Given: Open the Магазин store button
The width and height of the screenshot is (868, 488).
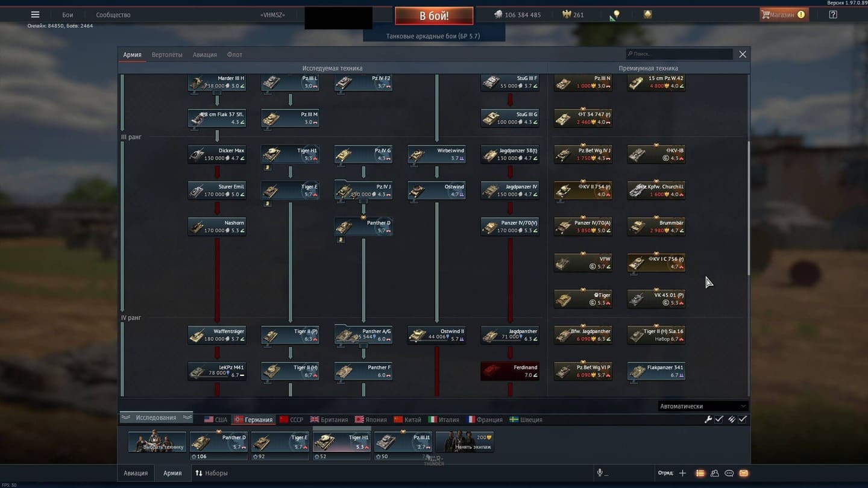Looking at the screenshot, I should pyautogui.click(x=783, y=14).
